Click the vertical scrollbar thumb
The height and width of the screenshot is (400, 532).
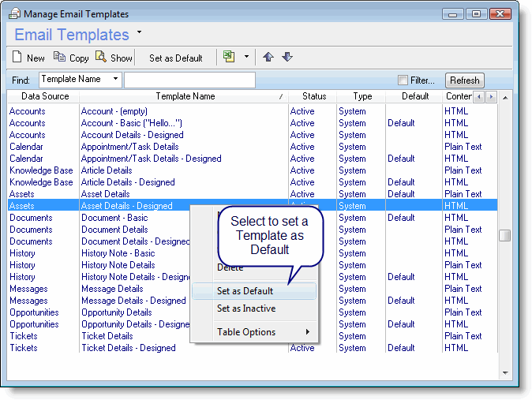tap(505, 235)
